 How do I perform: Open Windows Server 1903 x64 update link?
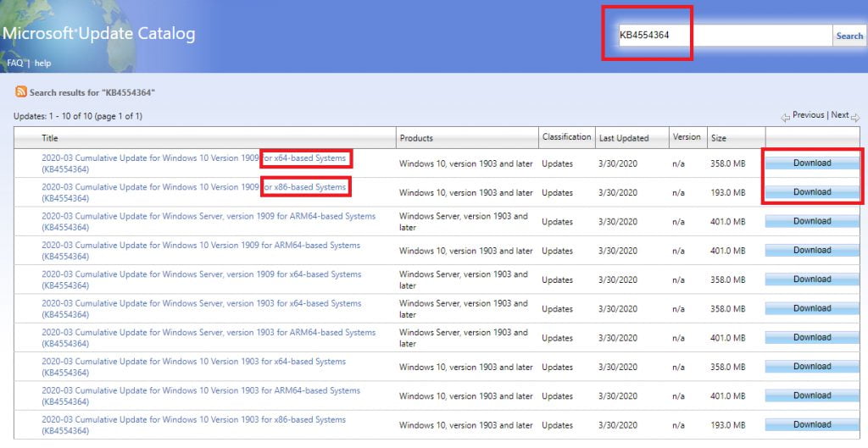202,308
